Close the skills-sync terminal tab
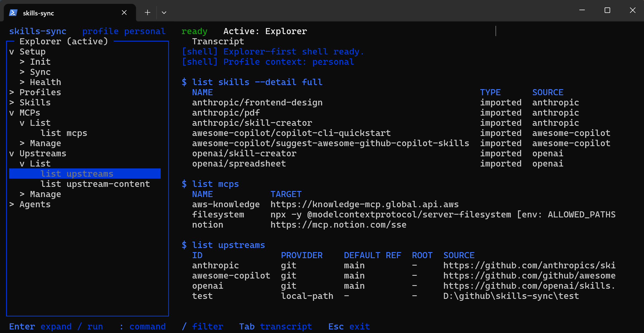This screenshot has width=644, height=333. point(124,13)
